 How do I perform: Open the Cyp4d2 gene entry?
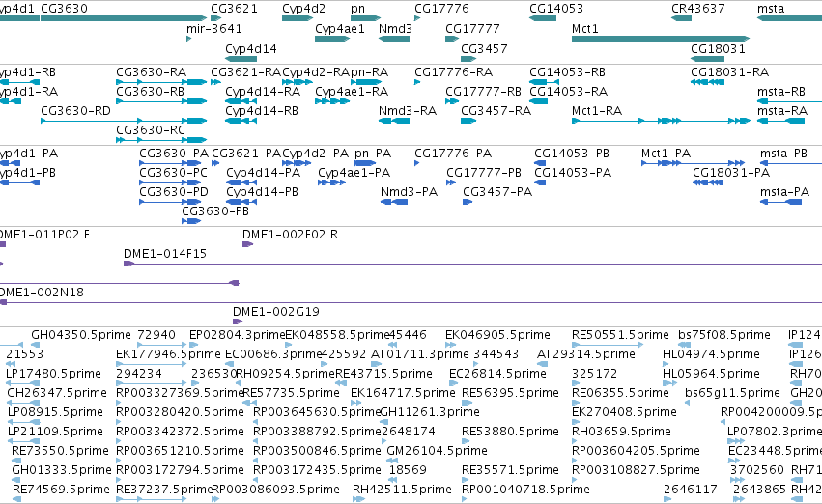pos(298,19)
